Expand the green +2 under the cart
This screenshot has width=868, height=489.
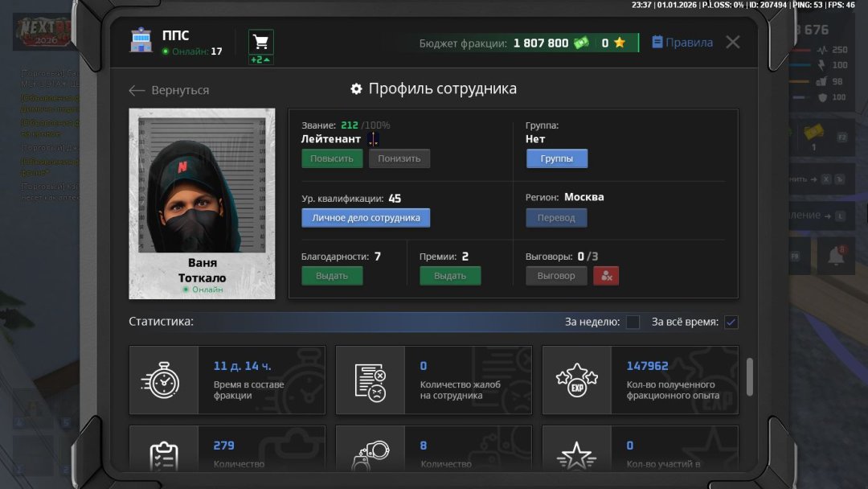259,60
